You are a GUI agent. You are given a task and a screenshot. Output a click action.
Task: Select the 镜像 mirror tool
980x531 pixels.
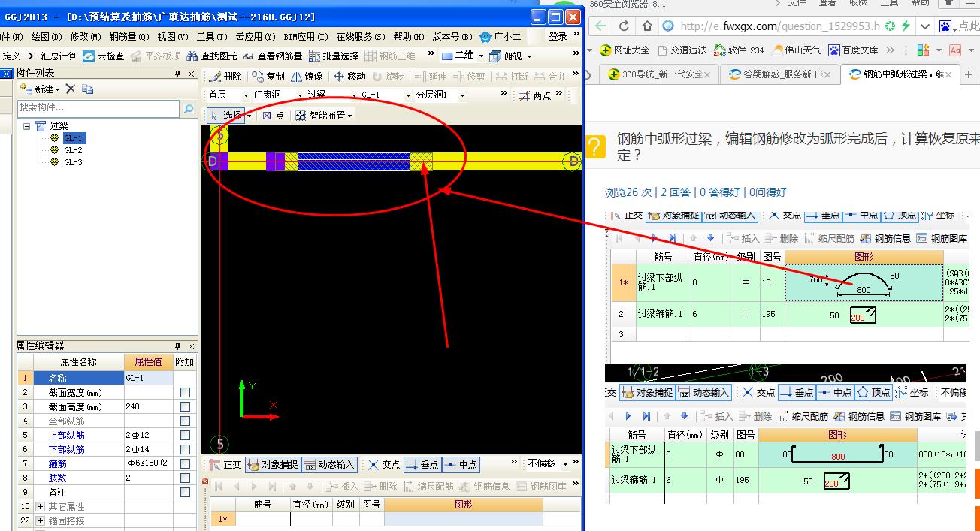[307, 76]
